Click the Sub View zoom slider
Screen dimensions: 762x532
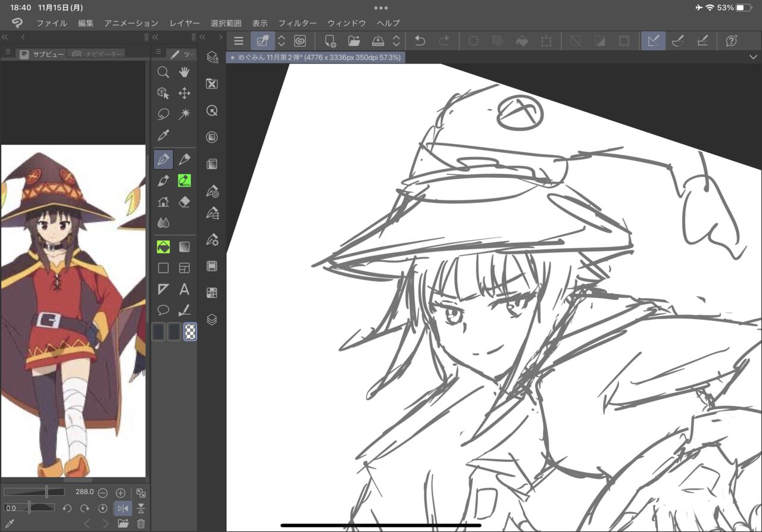34,492
